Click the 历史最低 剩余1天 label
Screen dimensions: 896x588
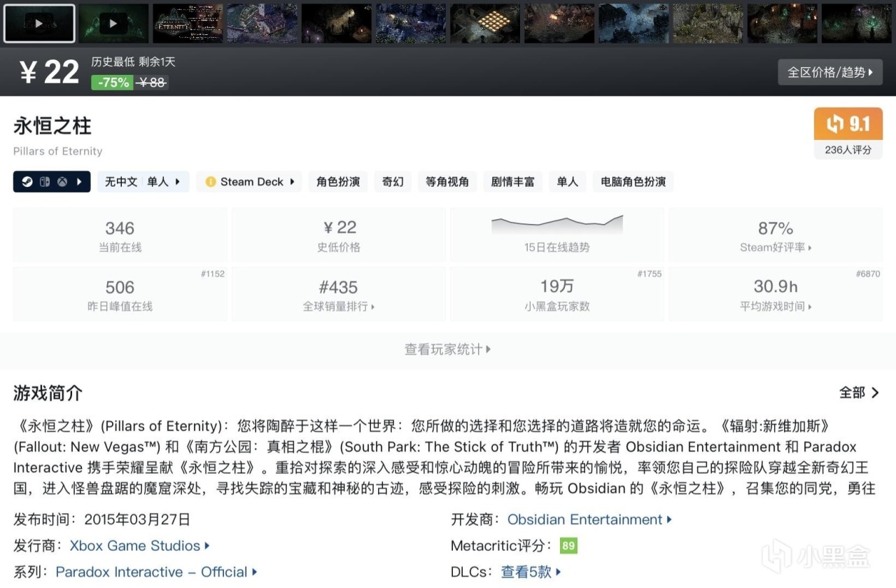coord(133,62)
